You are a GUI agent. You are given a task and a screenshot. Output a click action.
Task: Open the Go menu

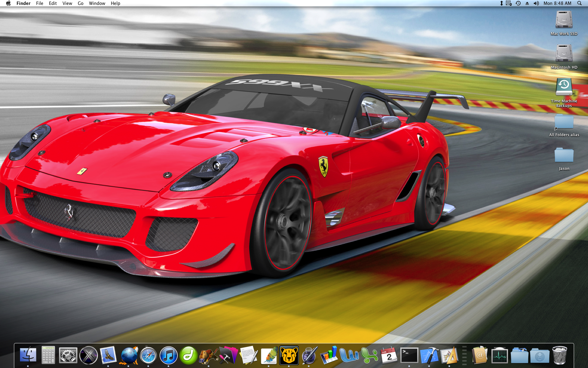click(x=81, y=3)
